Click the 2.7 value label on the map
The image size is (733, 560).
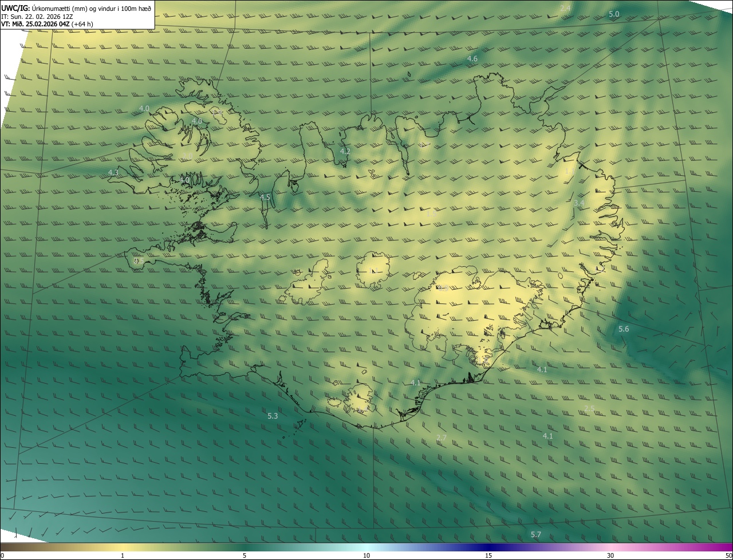pyautogui.click(x=442, y=437)
